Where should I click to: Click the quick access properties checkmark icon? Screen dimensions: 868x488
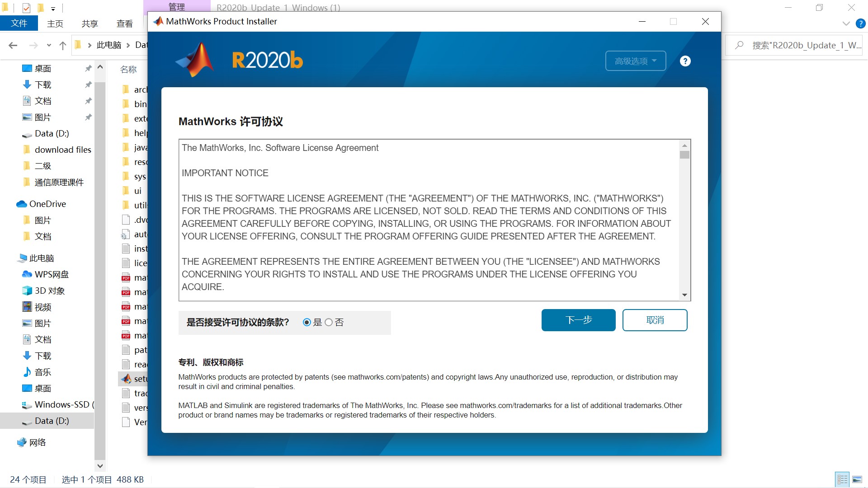[26, 8]
